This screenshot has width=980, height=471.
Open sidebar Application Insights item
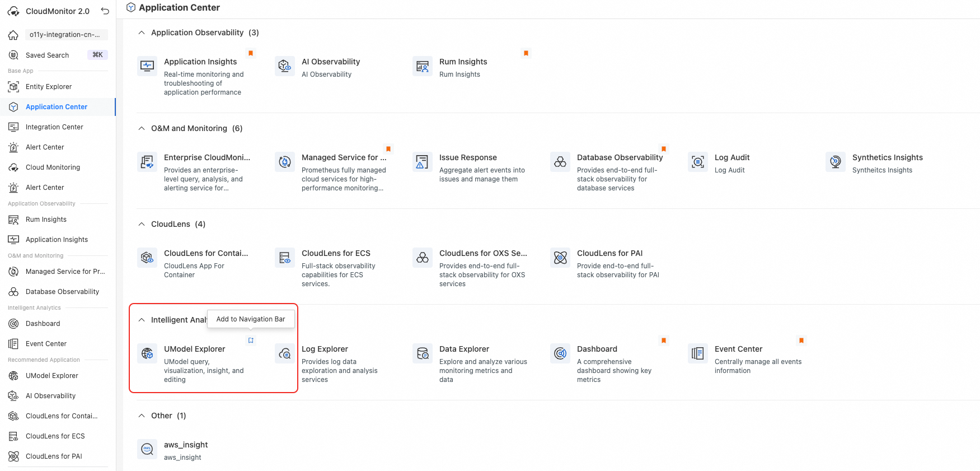point(58,240)
